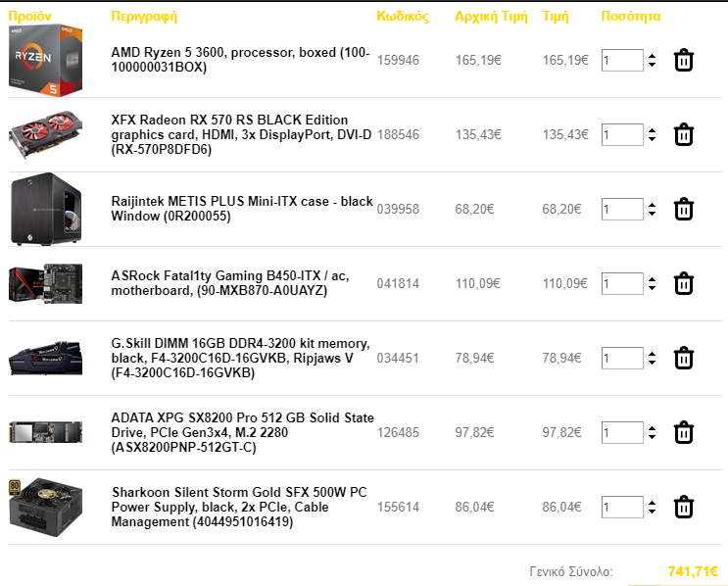
Task: Select product code 188546
Action: pos(398,134)
